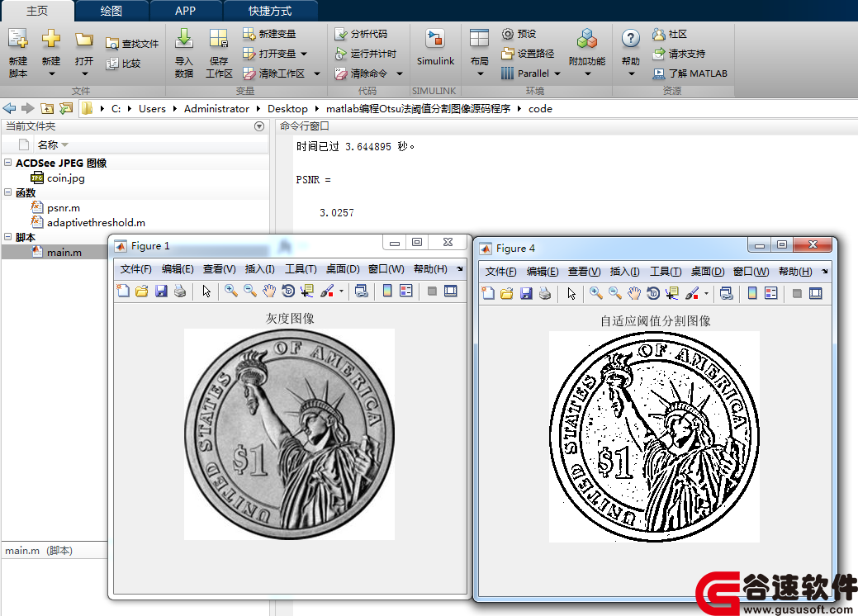Click Browse for Folder button
Viewport: 858px width, 616px height.
tap(66, 108)
